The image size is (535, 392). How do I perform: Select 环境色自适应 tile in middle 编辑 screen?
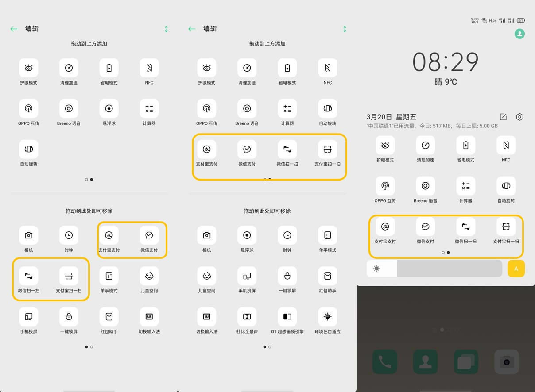coord(328,317)
